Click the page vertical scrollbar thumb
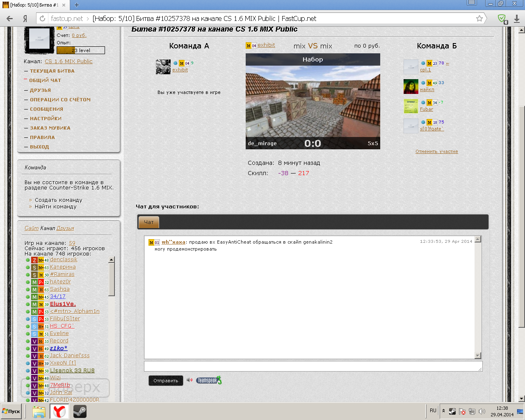This screenshot has width=525, height=420. (x=522, y=217)
